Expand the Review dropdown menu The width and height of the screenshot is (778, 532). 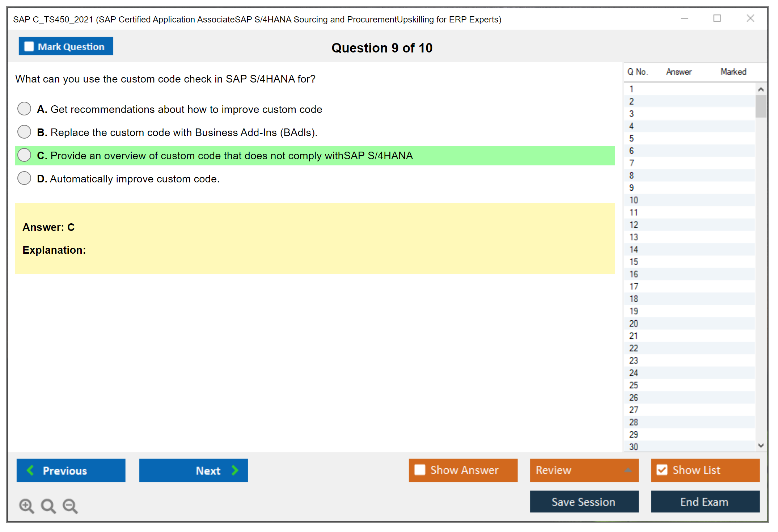(628, 470)
